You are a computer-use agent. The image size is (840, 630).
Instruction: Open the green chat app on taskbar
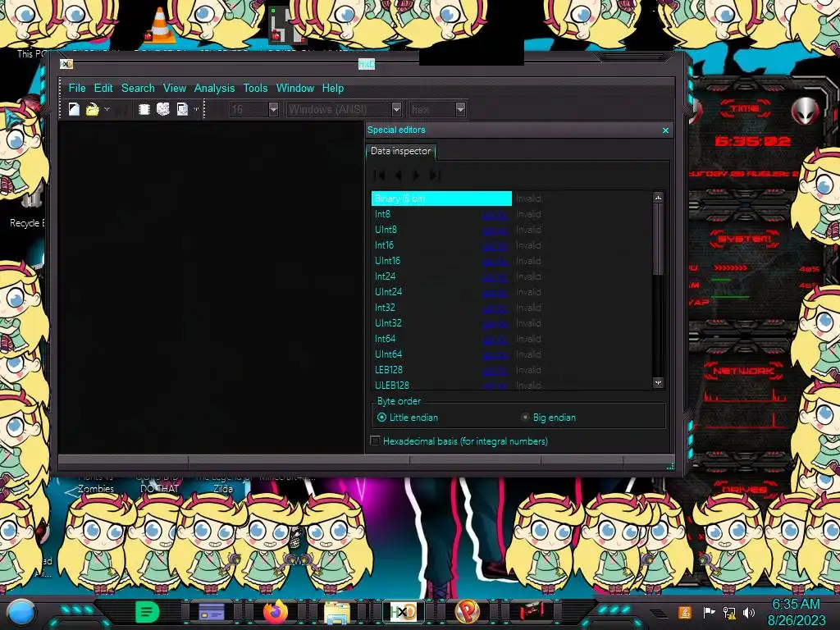pos(147,611)
